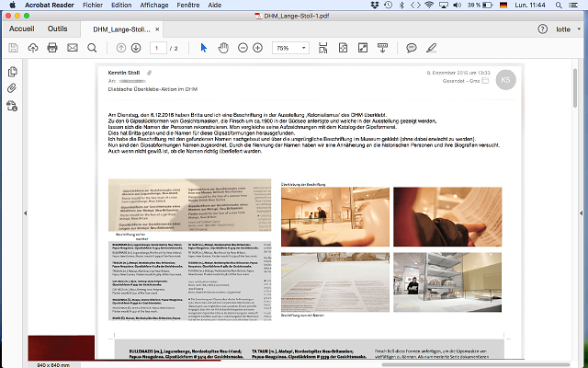Switch to full screen mode icon
588x368 pixels.
(x=363, y=48)
